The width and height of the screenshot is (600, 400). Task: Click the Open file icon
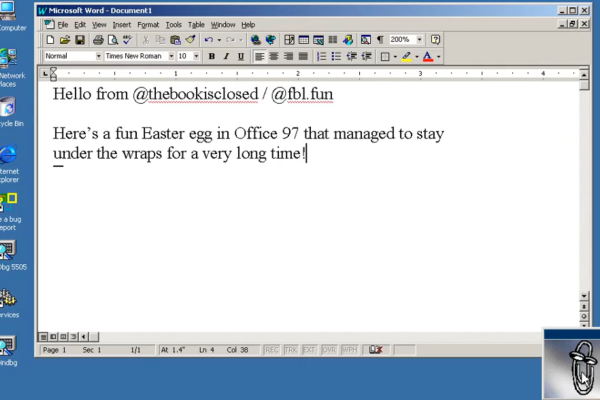[x=63, y=40]
